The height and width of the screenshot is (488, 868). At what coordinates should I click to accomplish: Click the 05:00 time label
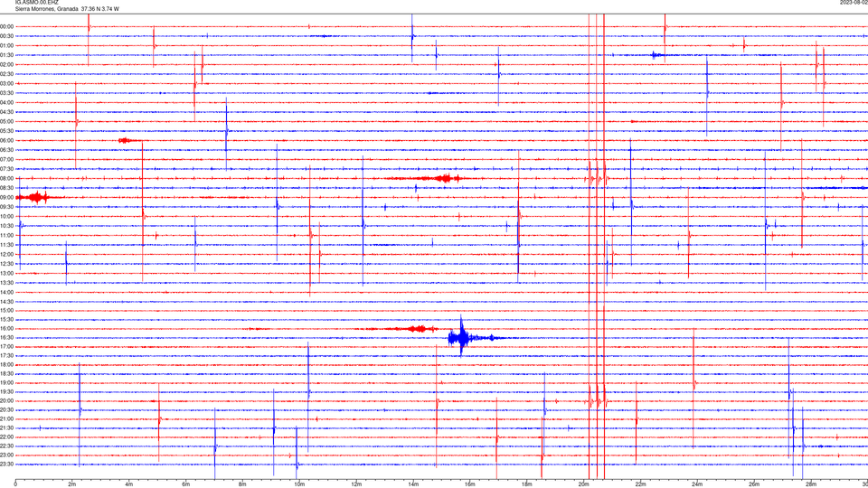(x=6, y=121)
